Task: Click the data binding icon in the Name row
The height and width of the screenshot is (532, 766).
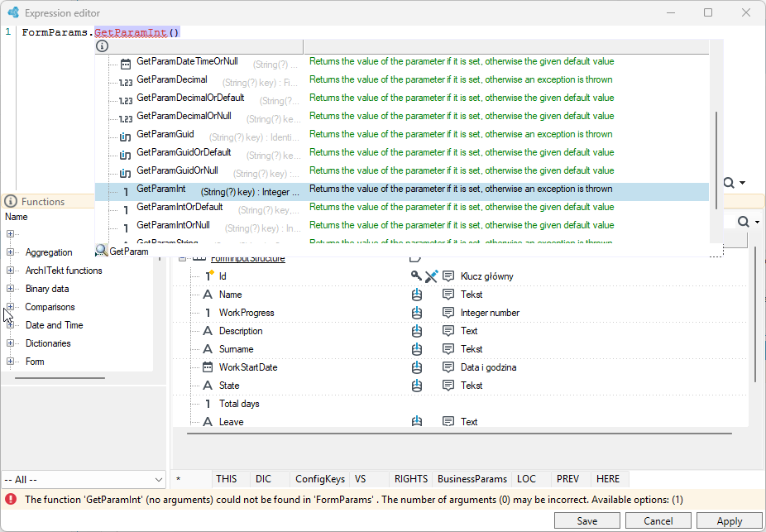Action: (417, 295)
